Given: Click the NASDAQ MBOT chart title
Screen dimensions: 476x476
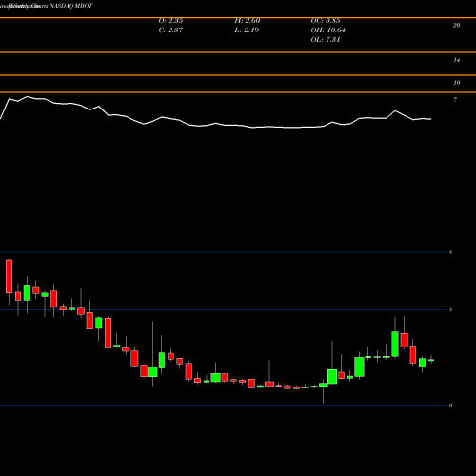Looking at the screenshot, I should pos(71,6).
